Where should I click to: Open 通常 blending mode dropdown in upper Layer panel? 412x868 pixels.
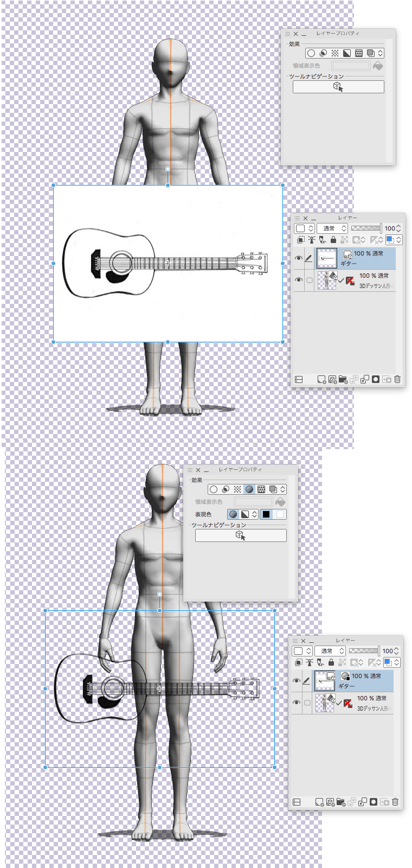pyautogui.click(x=332, y=228)
